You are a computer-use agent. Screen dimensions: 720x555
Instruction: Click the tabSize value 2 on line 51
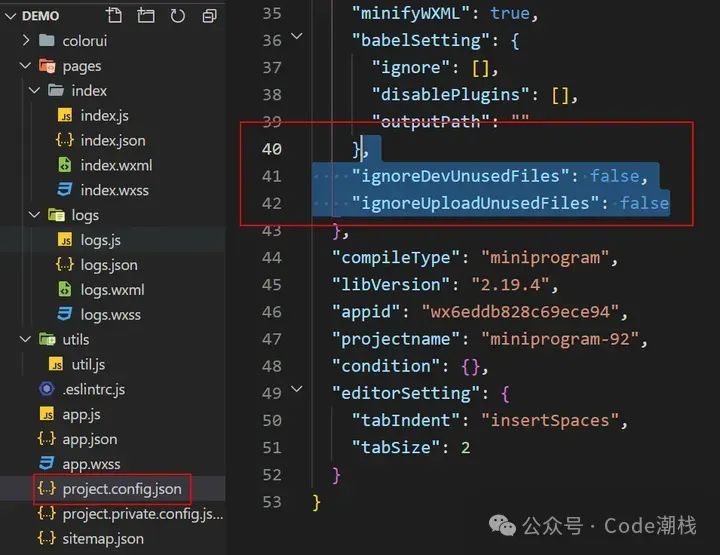coord(465,447)
